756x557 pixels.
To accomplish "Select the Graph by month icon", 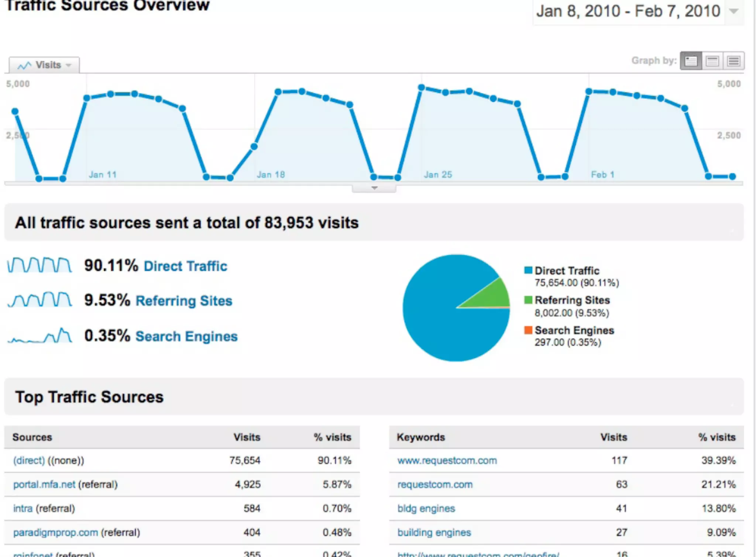I will (733, 61).
